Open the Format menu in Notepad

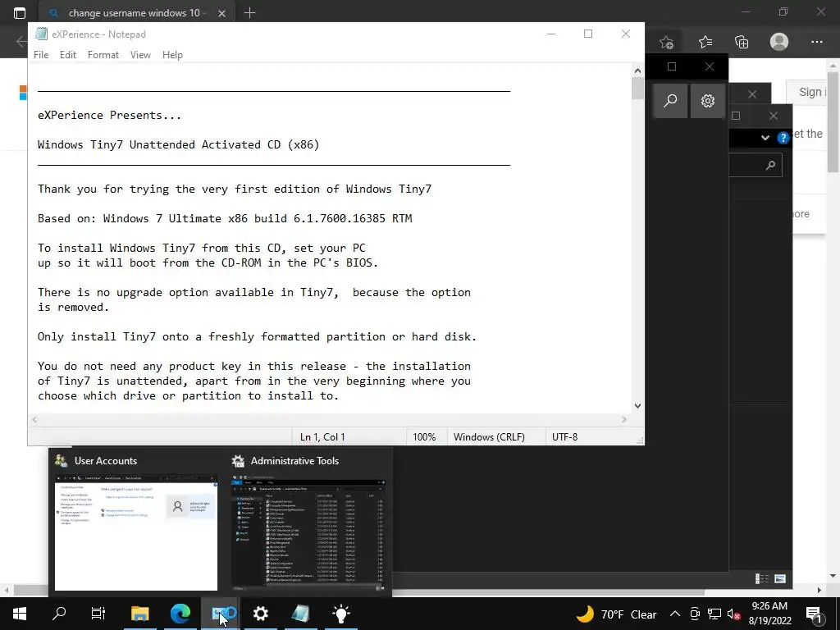point(103,55)
